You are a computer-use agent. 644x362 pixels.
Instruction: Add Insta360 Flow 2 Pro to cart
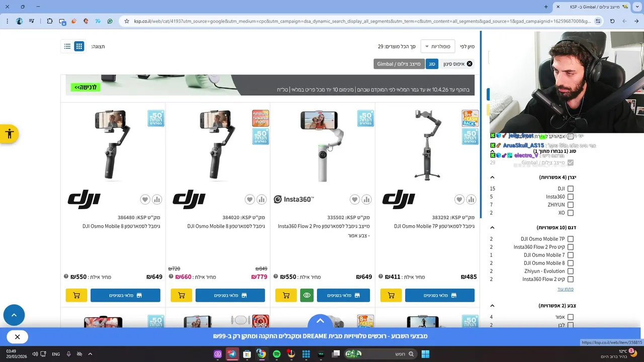pyautogui.click(x=286, y=295)
